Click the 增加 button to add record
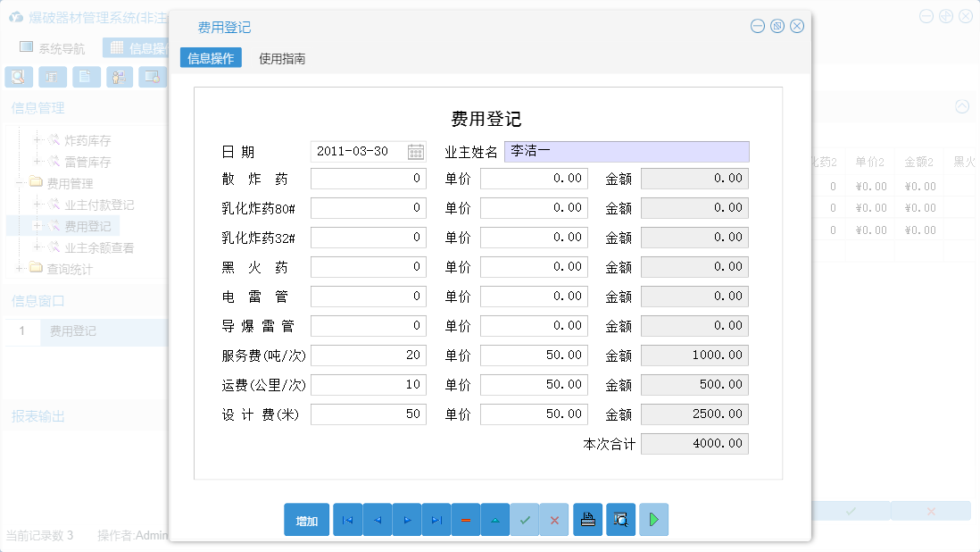This screenshot has height=552, width=980. pyautogui.click(x=306, y=519)
